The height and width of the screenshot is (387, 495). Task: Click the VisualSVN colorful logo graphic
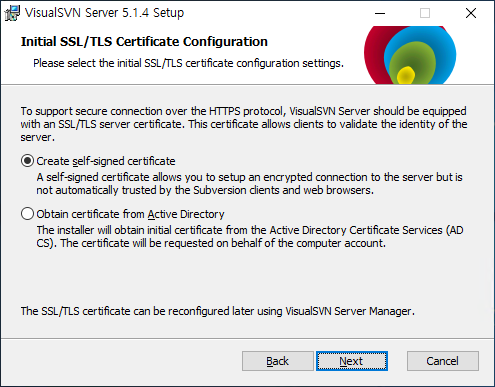pyautogui.click(x=410, y=55)
